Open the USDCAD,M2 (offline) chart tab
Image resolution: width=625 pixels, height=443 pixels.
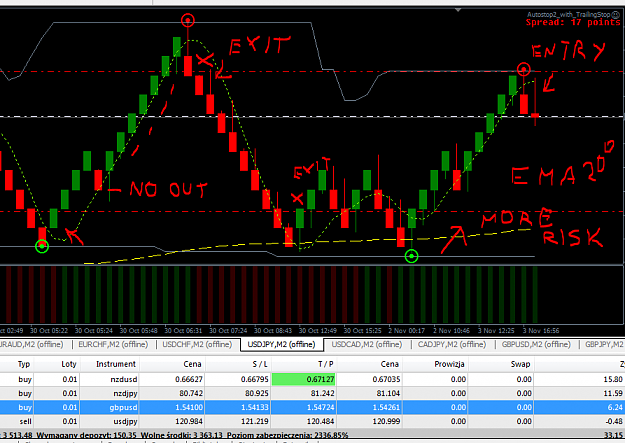(367, 345)
